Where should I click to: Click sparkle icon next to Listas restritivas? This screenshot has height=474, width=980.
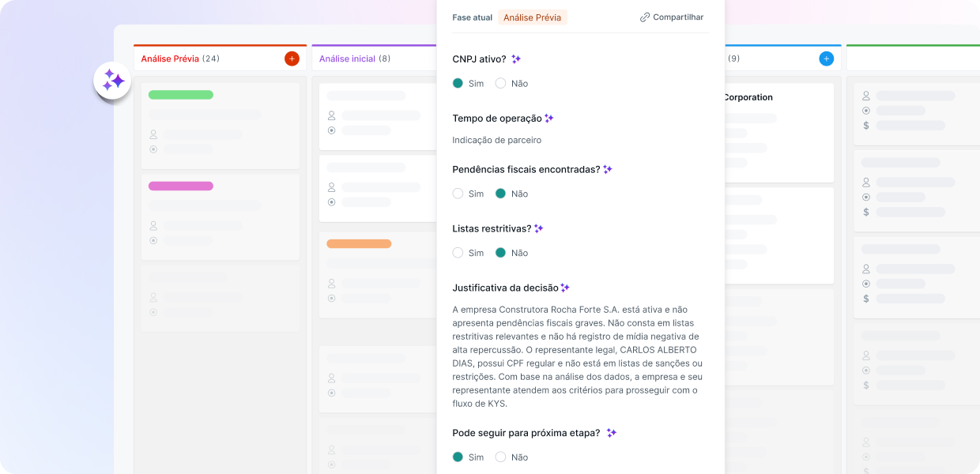click(x=539, y=228)
